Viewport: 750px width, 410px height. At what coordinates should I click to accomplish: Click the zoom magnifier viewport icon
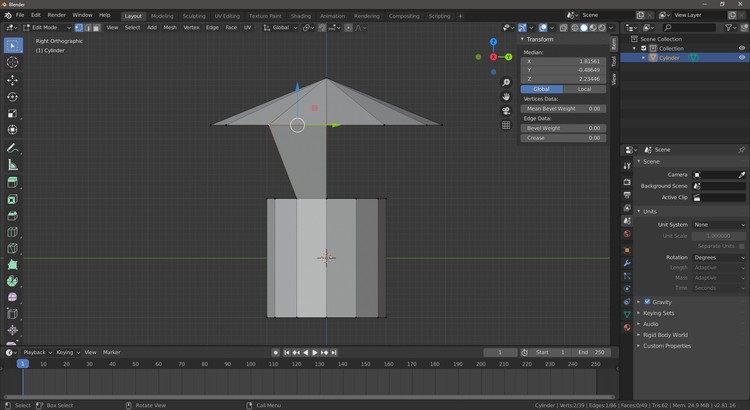click(507, 82)
